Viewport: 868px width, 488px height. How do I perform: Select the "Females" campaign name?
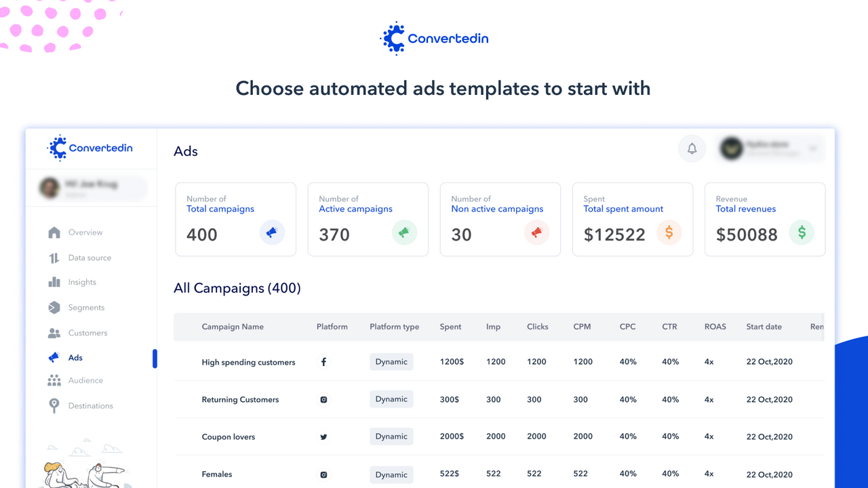217,474
